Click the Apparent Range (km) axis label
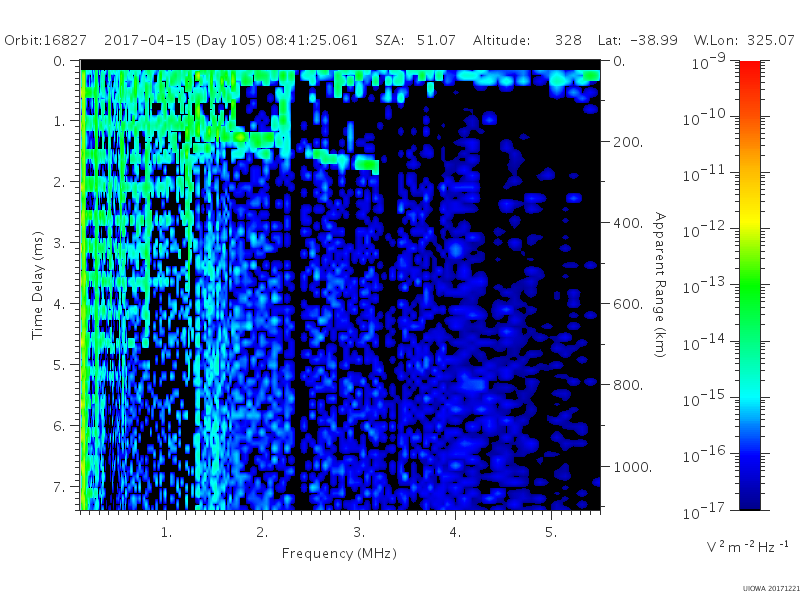Viewport: 800px width, 600px height. coord(660,285)
